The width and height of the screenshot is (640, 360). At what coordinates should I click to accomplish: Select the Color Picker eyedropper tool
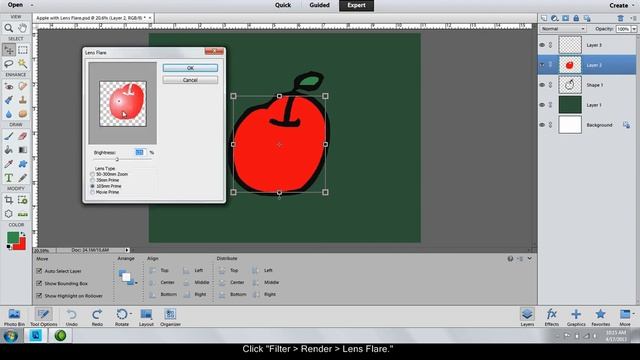9,164
